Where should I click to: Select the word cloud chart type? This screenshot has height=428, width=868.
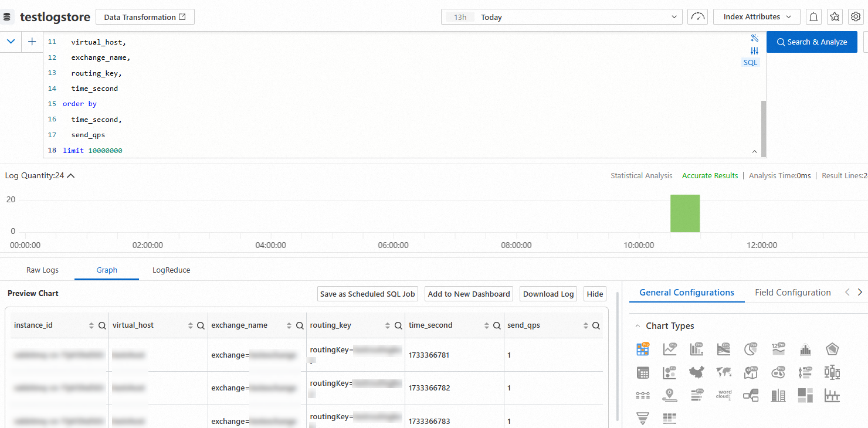(724, 396)
